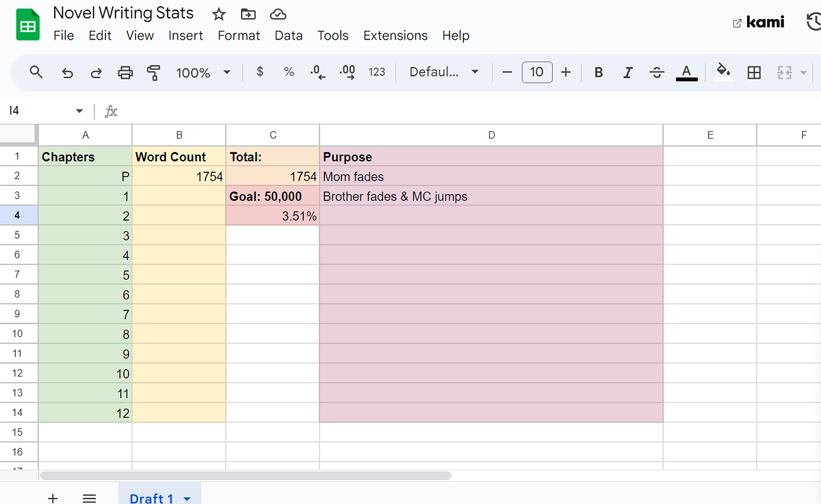
Task: Click the print icon
Action: tap(125, 72)
